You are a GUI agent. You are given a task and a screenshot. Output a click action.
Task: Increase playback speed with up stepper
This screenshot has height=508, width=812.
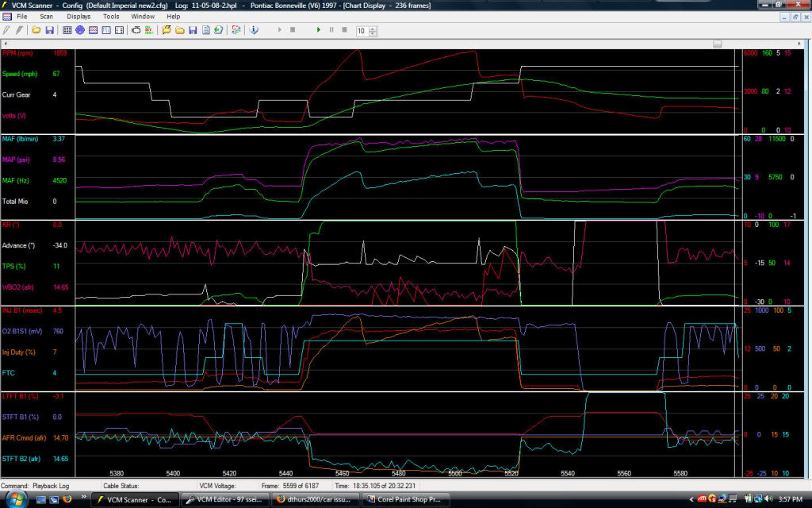[x=373, y=28]
